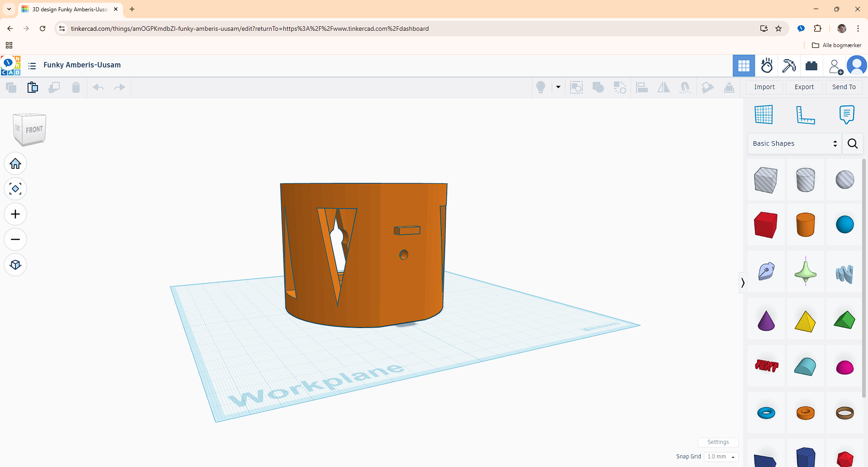Open the Snap Grid 1.0 mm dropdown
The height and width of the screenshot is (467, 868).
[721, 457]
